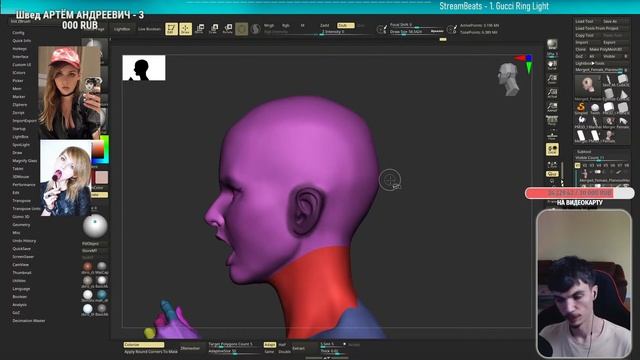Screen dimensions: 640x360
Task: Click the large head tool thumbnail
Action: coord(587,86)
